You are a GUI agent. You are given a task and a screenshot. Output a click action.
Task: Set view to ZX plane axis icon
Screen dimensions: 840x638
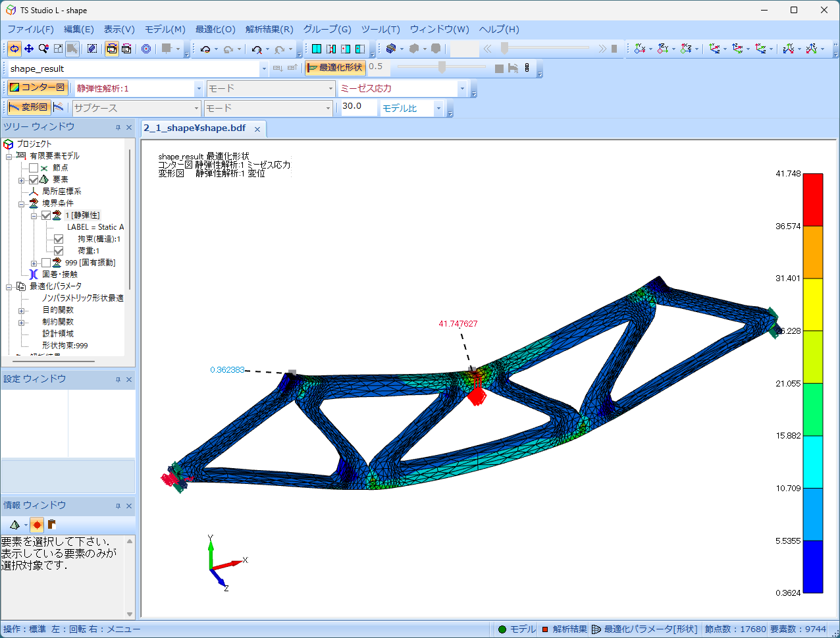(687, 49)
